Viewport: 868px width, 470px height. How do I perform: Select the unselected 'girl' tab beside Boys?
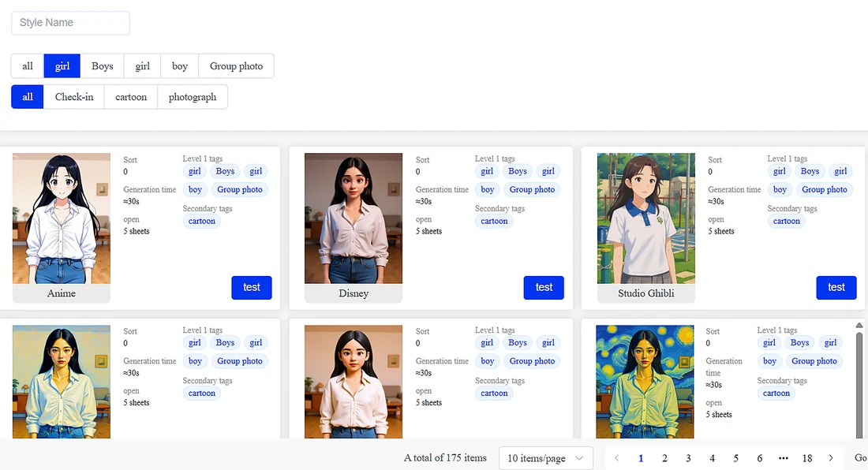pyautogui.click(x=142, y=65)
